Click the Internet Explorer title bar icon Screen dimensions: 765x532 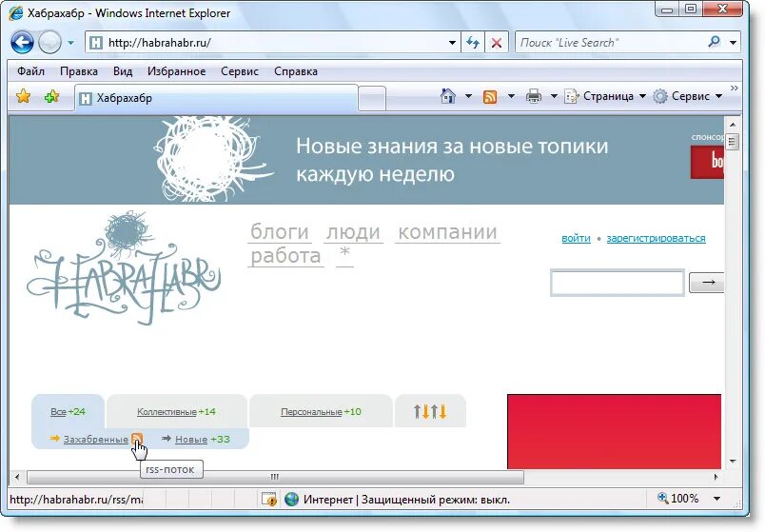coord(15,12)
